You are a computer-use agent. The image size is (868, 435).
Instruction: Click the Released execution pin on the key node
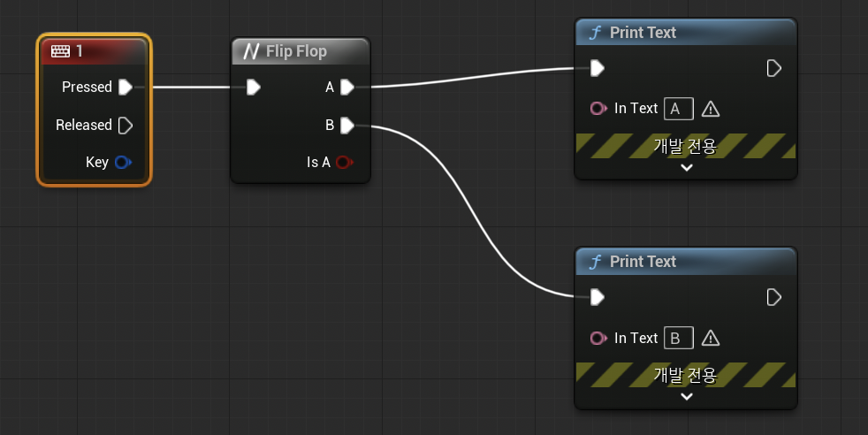[126, 126]
